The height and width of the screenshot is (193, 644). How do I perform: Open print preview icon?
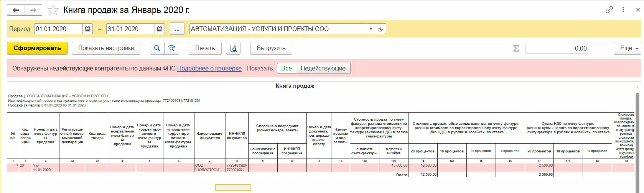233,48
